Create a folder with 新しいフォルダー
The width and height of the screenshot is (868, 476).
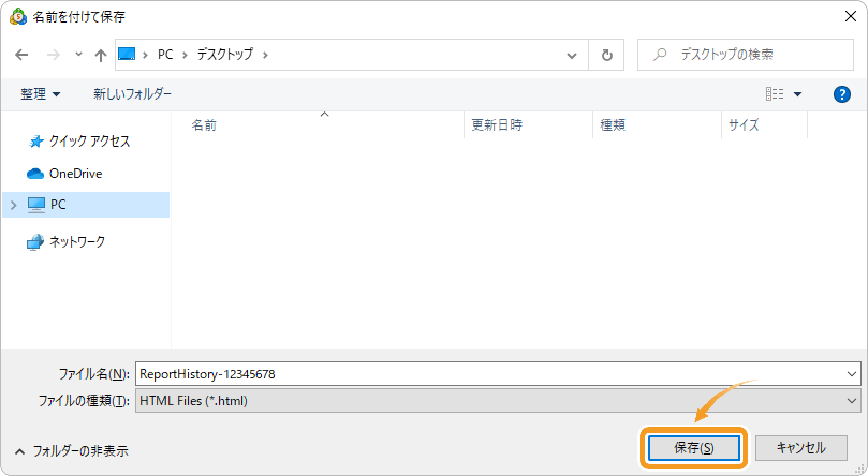pyautogui.click(x=133, y=94)
